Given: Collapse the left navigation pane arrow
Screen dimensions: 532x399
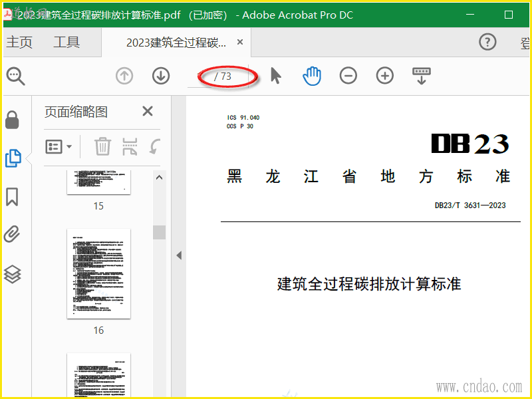Looking at the screenshot, I should pyautogui.click(x=179, y=255).
